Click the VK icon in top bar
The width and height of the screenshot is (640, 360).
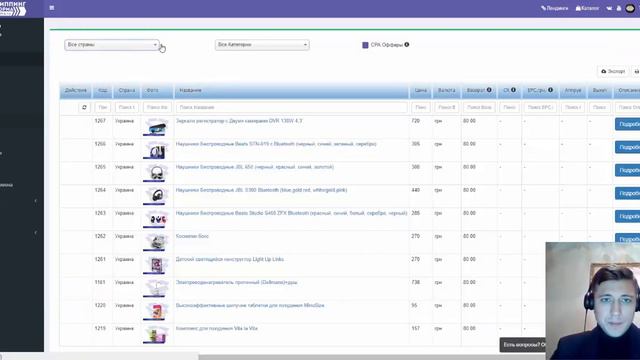point(609,8)
